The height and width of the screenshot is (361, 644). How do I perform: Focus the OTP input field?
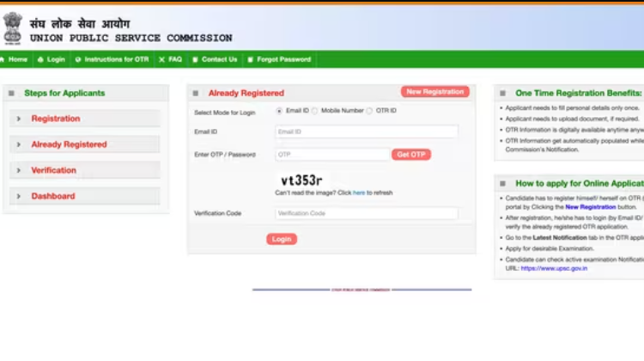(331, 155)
